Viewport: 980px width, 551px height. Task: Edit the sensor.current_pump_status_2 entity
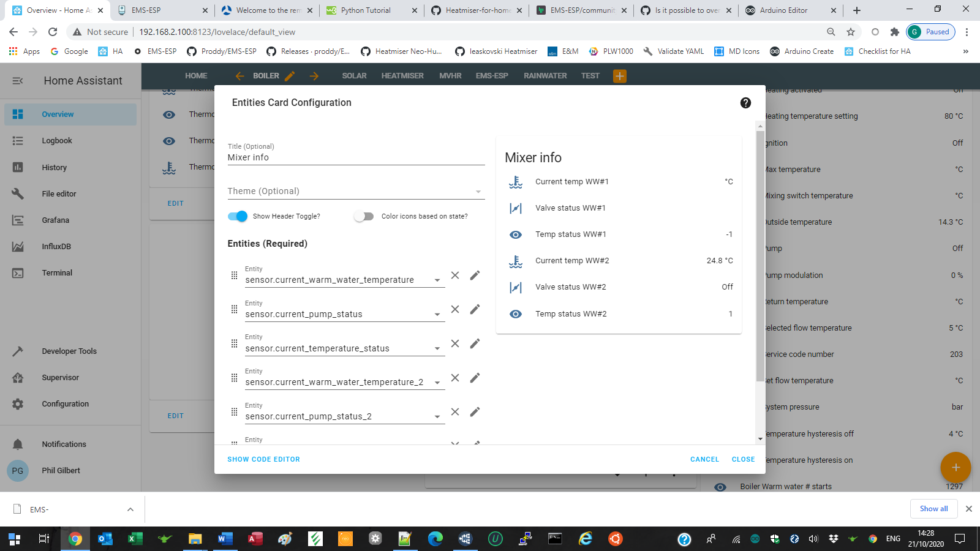point(475,411)
